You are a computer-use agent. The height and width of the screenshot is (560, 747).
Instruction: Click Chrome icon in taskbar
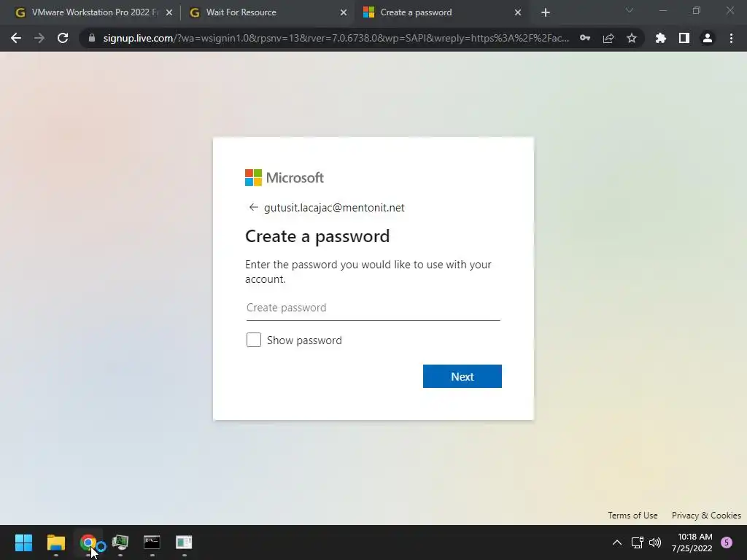(x=88, y=542)
